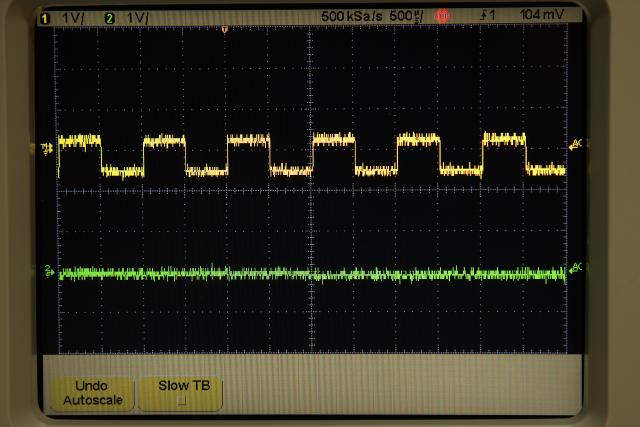Click the red Stop status indicator
Viewport: 640px width, 427px height.
(x=442, y=16)
